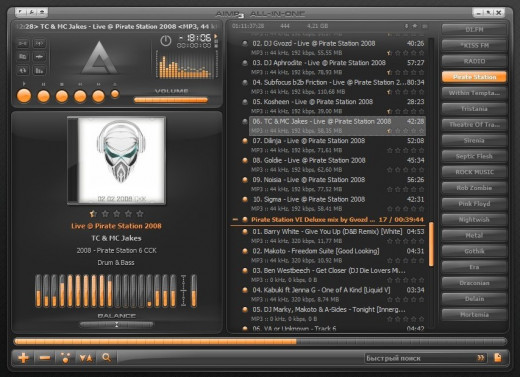Add files with the plus icon
Viewport: 520px width, 377px height.
(23, 358)
